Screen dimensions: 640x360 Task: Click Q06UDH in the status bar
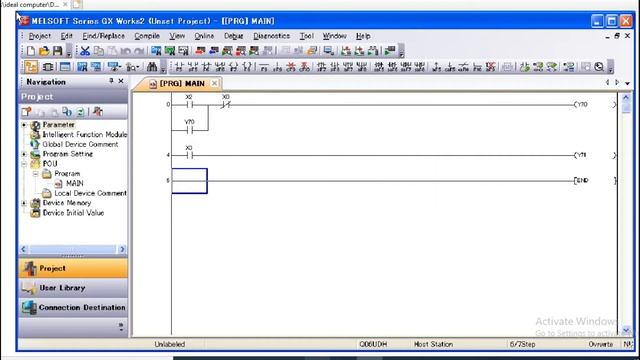pos(373,344)
